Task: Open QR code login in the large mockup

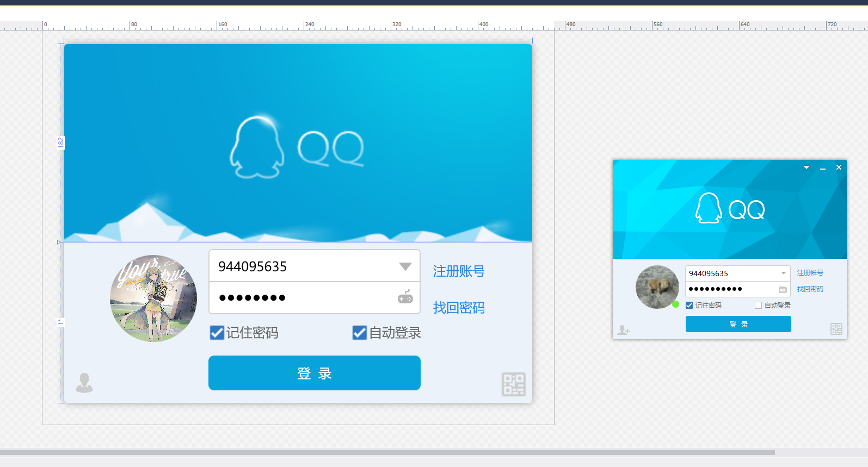Action: (x=513, y=384)
